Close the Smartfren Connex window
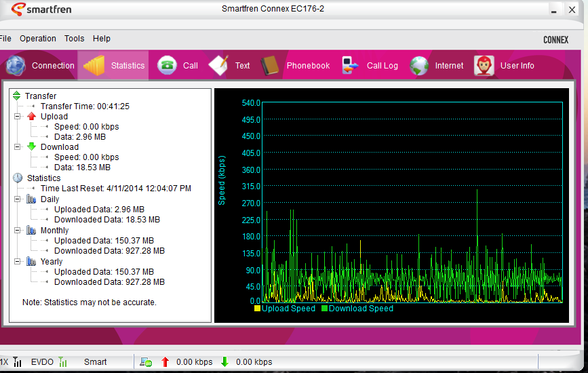This screenshot has height=373, width=588. [572, 9]
